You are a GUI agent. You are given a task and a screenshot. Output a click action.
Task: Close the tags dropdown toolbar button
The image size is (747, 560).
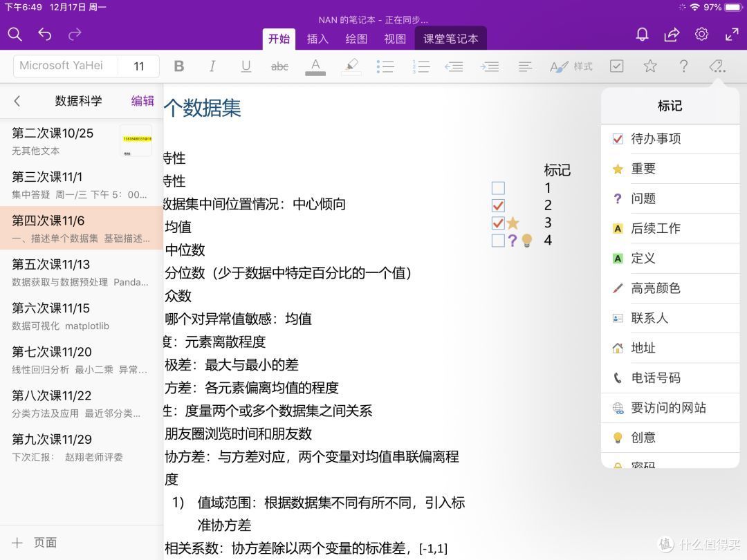pyautogui.click(x=717, y=66)
